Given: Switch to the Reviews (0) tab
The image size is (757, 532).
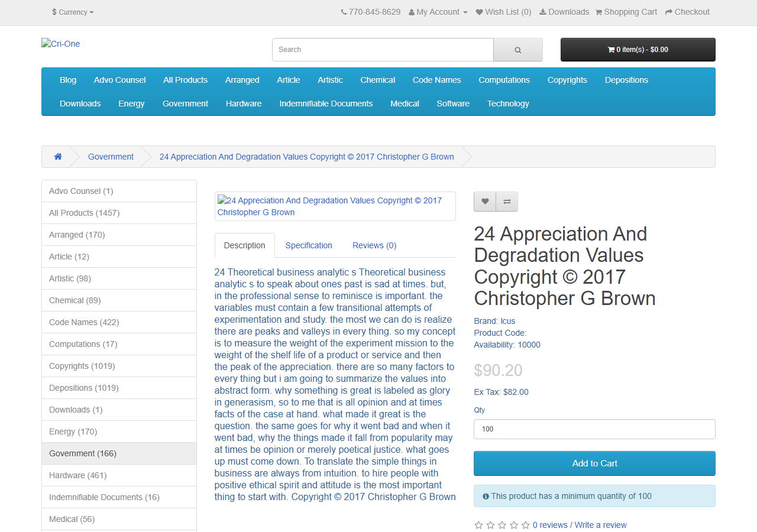Looking at the screenshot, I should [374, 245].
